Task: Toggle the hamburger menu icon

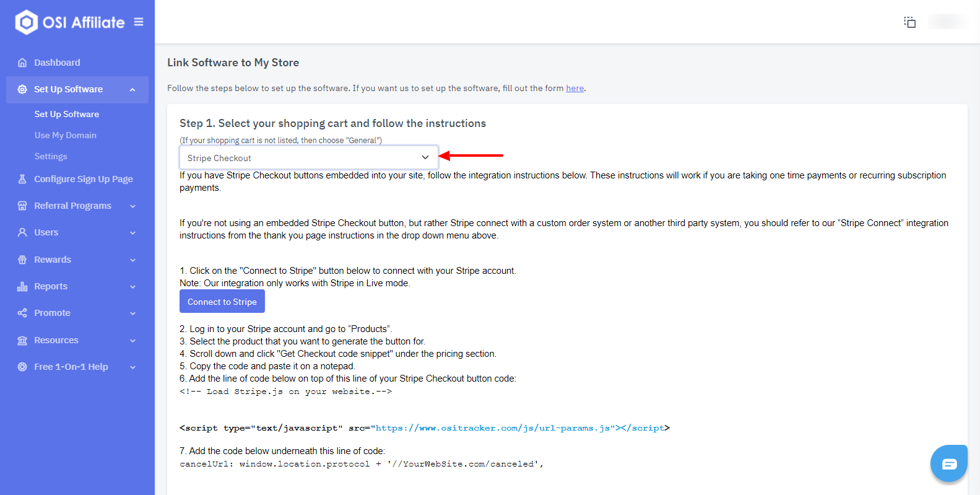Action: [139, 22]
